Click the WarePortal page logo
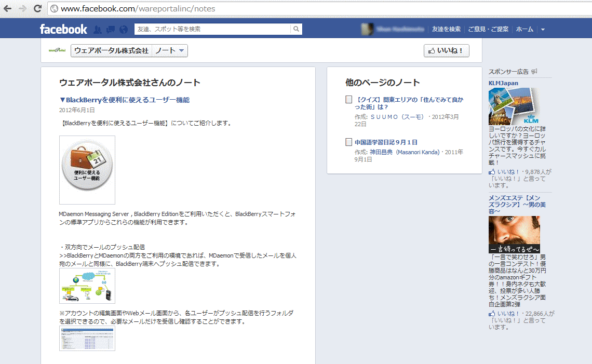The image size is (592, 364). (x=57, y=50)
